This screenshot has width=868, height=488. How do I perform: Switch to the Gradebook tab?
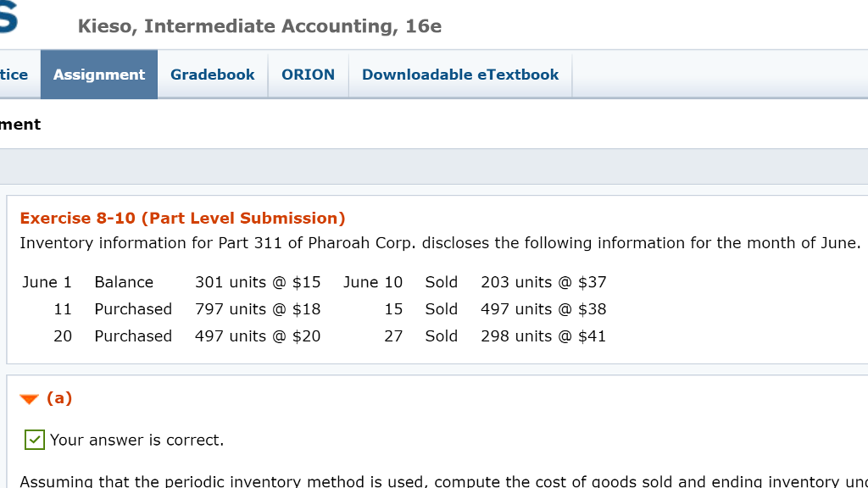click(x=212, y=75)
